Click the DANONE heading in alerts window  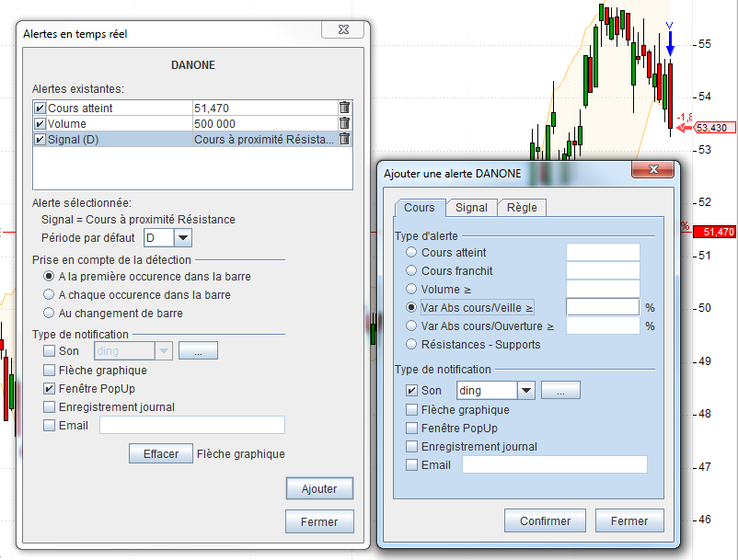tap(193, 65)
